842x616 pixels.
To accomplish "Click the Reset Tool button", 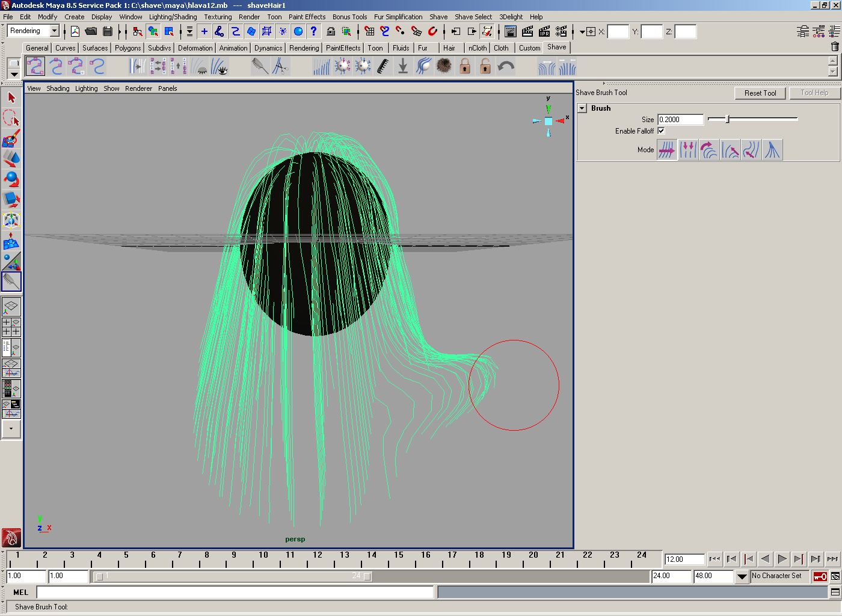I will 760,93.
